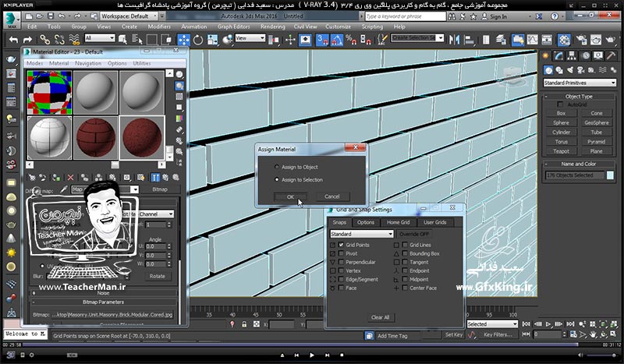
Task: Activate the Select and Rotate tool
Action: coord(198,40)
